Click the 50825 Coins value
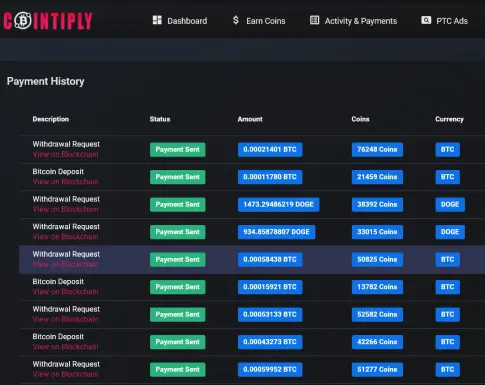 click(377, 260)
